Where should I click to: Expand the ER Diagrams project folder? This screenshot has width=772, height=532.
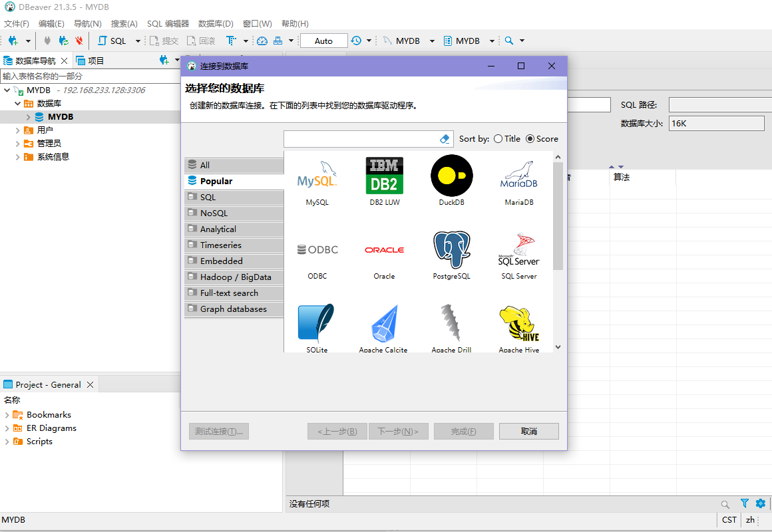pos(7,428)
